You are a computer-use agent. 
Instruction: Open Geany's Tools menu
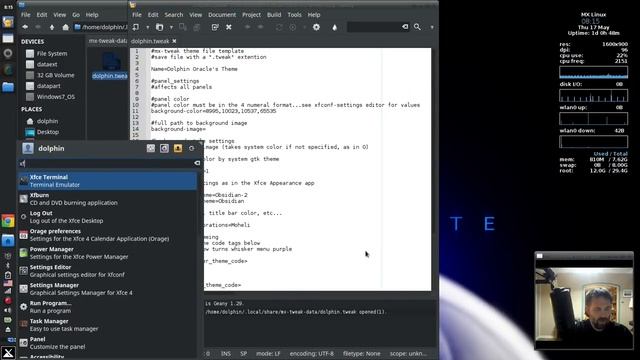294,15
